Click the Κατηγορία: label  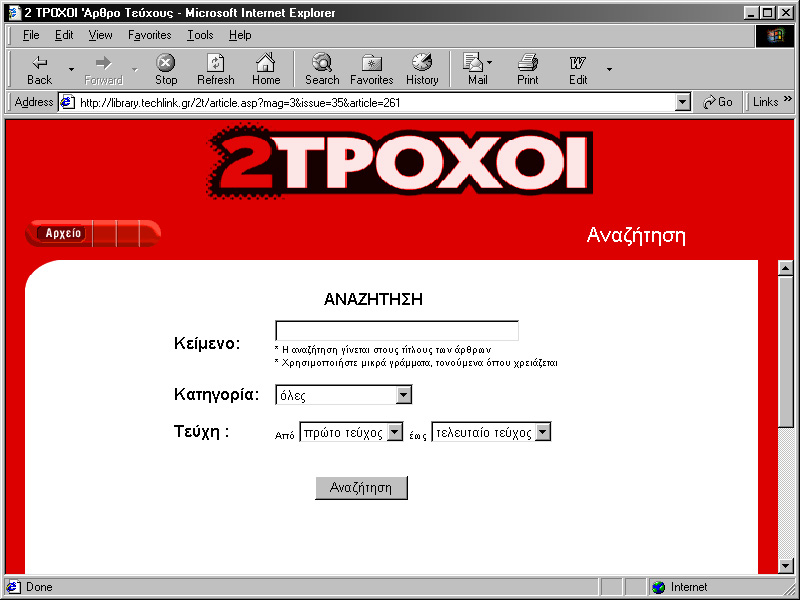[x=216, y=394]
